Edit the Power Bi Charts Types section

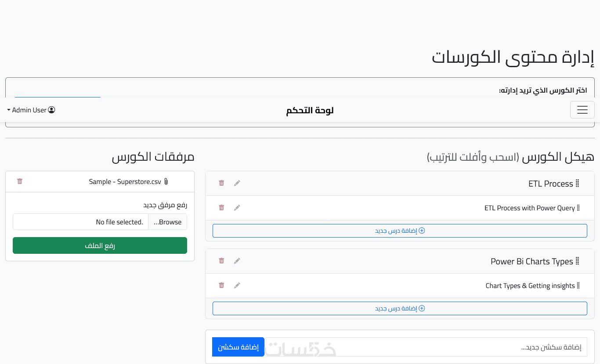[237, 261]
